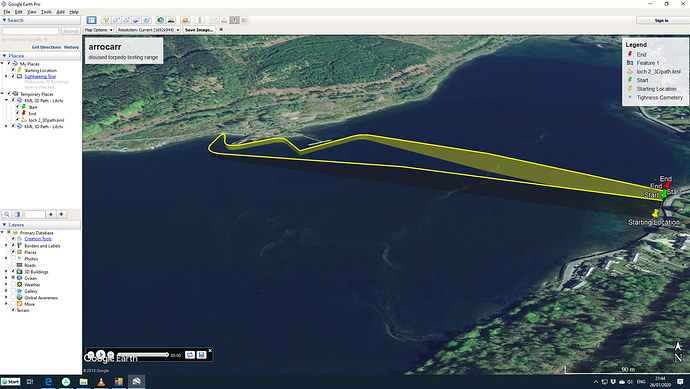Open the Map Options dropdown
Image resolution: width=690 pixels, height=389 pixels.
(99, 30)
